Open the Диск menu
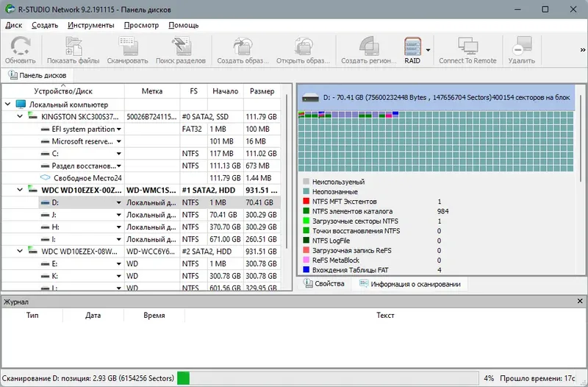 pos(14,25)
